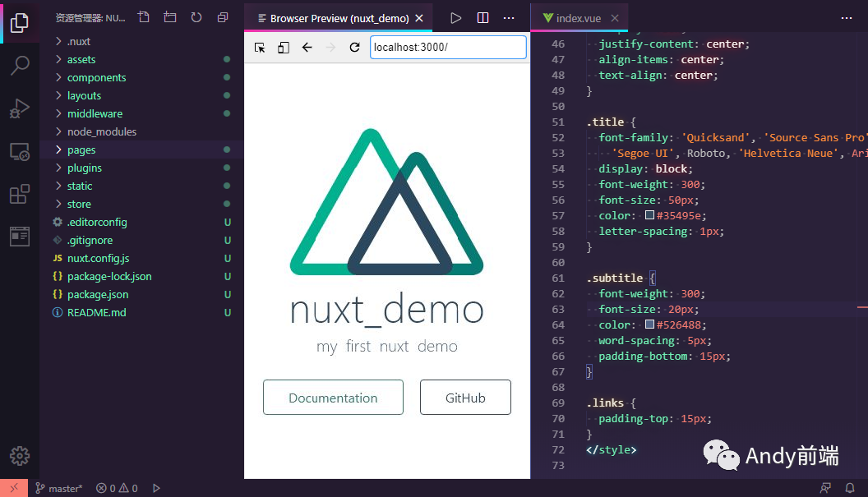Screen dimensions: 868x497
Task: Open notifications bell in status bar
Action: (x=850, y=488)
